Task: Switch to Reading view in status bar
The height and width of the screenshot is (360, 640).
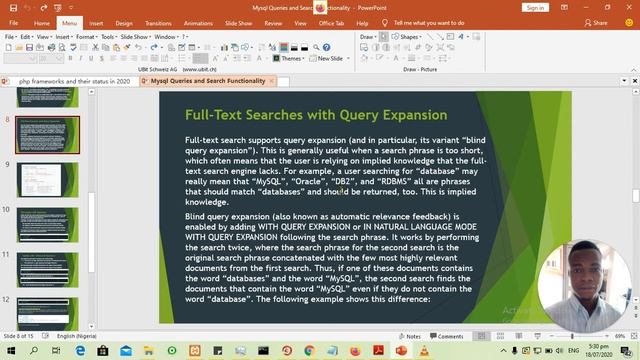Action: [519, 336]
